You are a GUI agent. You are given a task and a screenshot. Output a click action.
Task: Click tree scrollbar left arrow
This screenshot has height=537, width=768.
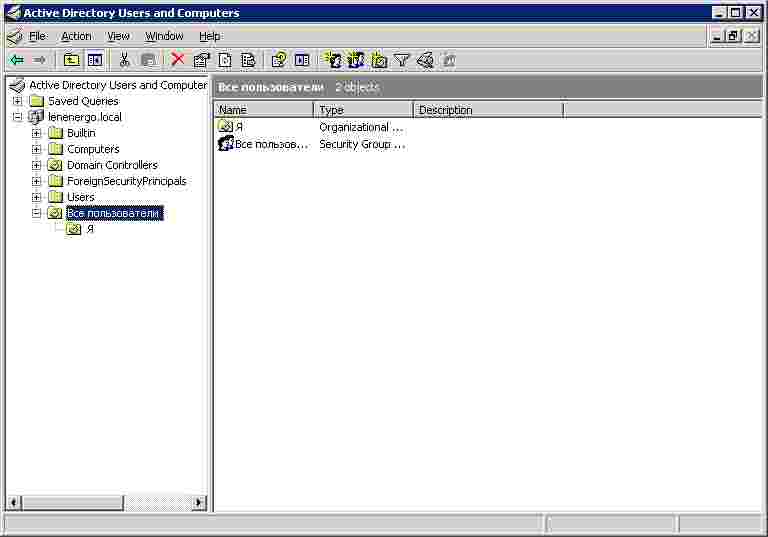[x=14, y=502]
